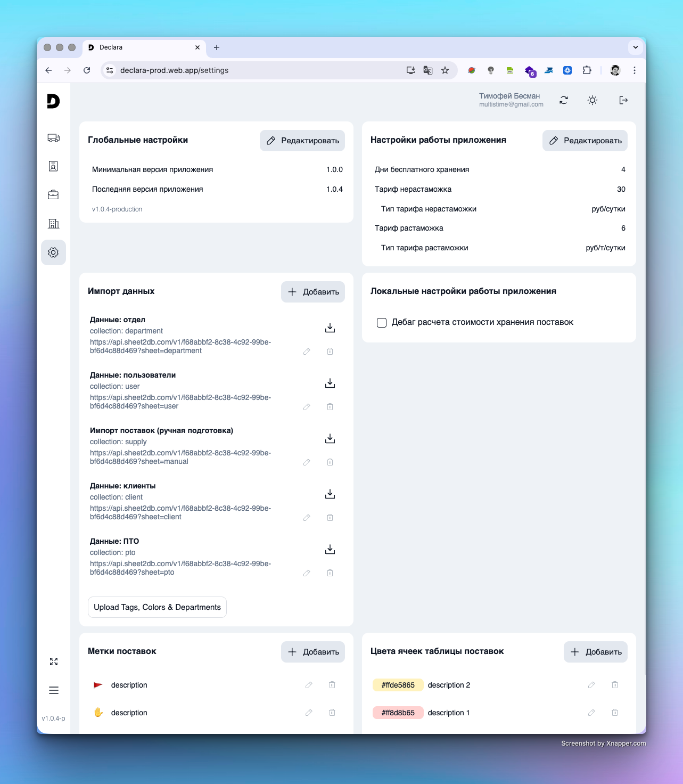Click Upload Tags, Colors & Departments
The width and height of the screenshot is (683, 784).
pyautogui.click(x=157, y=607)
